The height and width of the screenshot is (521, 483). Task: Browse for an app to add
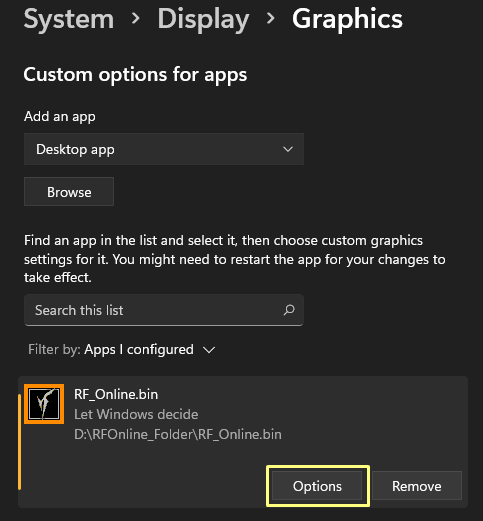pyautogui.click(x=69, y=192)
